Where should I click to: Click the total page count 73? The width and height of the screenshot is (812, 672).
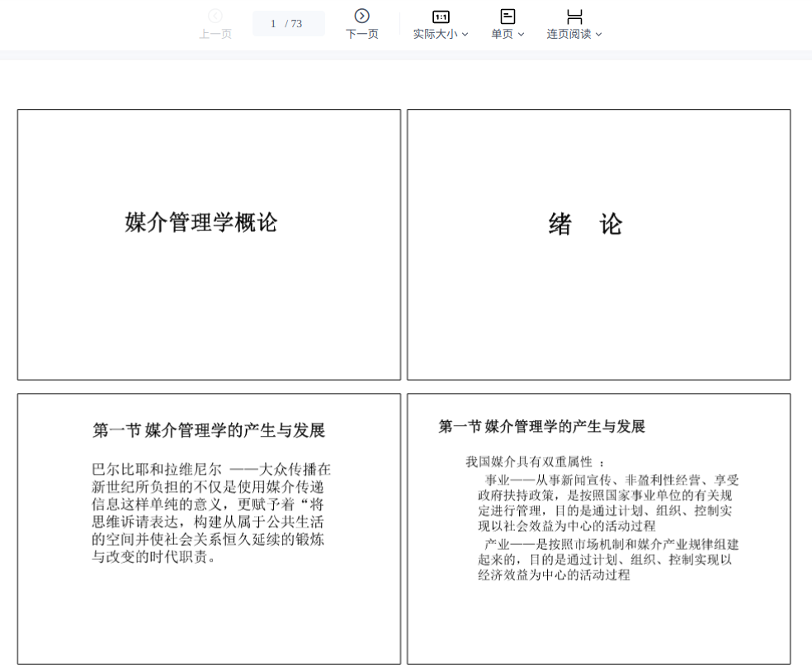(x=296, y=24)
